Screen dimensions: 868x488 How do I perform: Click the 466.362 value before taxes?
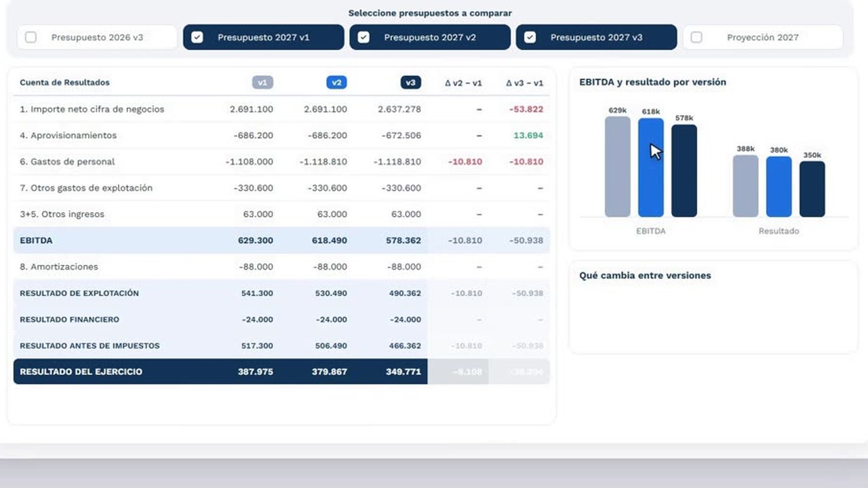[405, 346]
